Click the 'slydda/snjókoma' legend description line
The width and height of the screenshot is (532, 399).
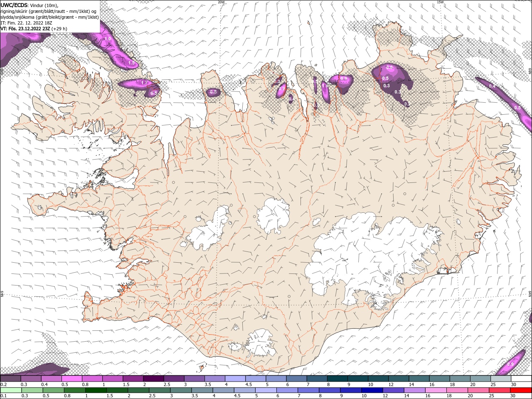click(x=50, y=17)
